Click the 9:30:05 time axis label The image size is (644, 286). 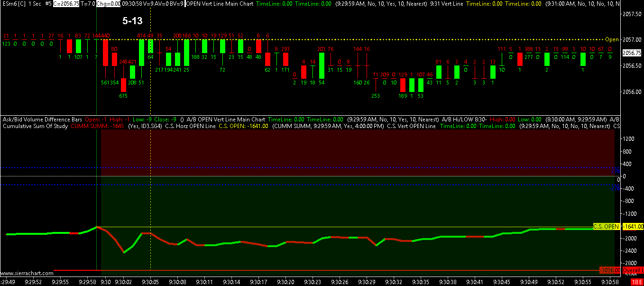point(150,282)
